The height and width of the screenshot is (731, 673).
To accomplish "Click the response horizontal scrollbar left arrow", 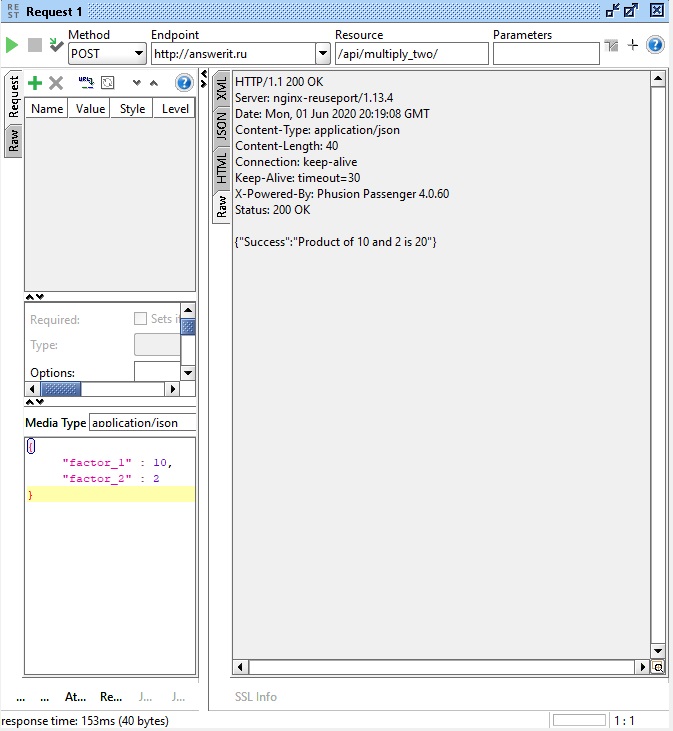I will point(240,667).
